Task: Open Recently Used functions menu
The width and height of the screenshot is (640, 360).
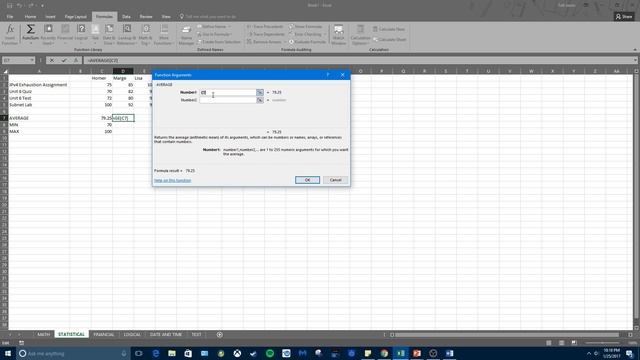Action: coord(48,34)
